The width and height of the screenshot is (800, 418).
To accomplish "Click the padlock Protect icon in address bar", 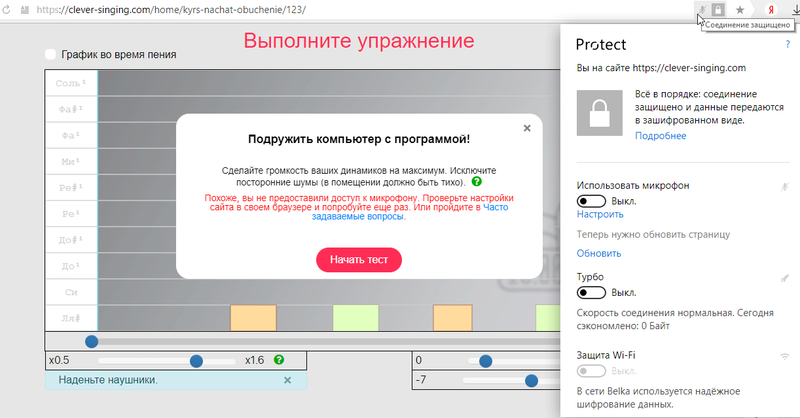I will tap(718, 10).
